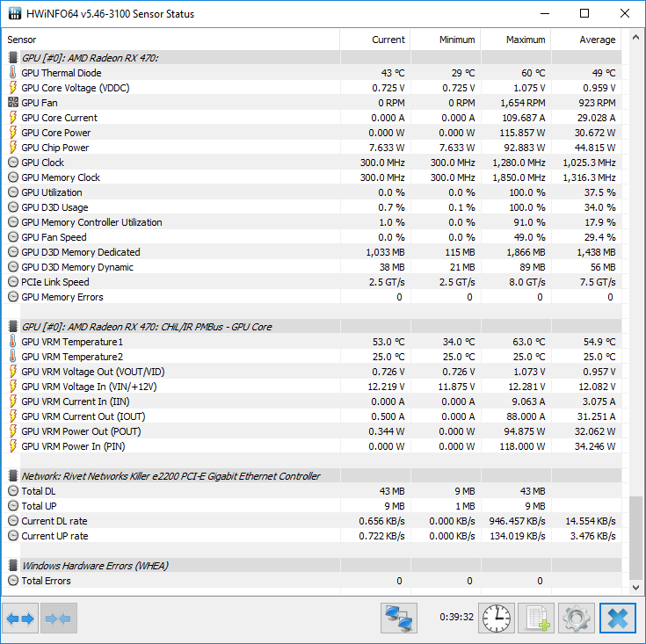Screen dimensions: 646x644
Task: Select the GPU VRM Temperature2 row label
Action: point(72,357)
